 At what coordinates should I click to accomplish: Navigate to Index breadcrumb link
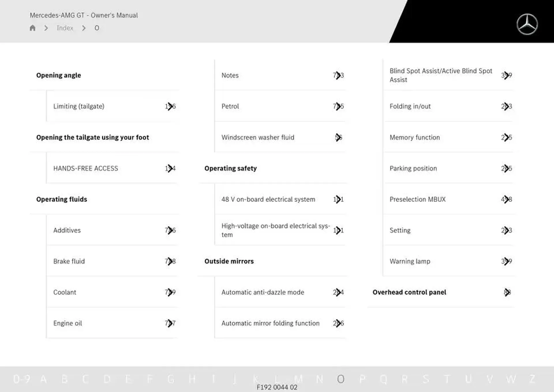[65, 28]
